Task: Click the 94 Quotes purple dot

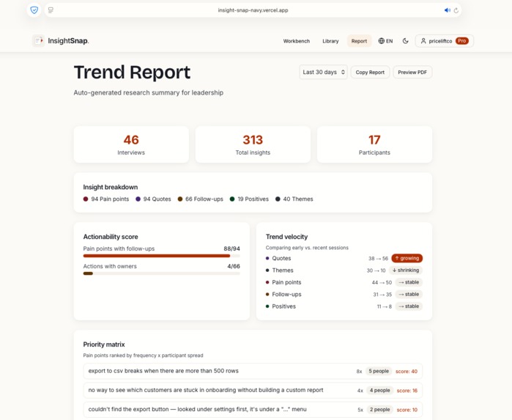Action: tap(138, 199)
